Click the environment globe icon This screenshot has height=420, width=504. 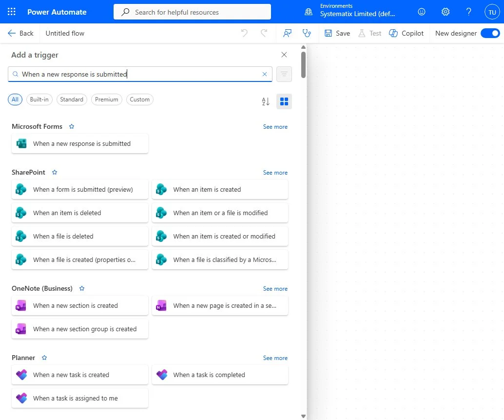(x=308, y=12)
